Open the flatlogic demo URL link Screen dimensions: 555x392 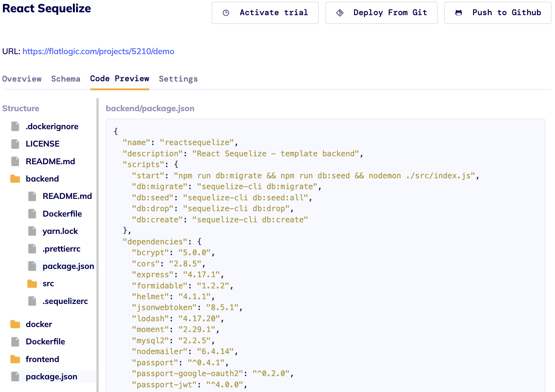[98, 51]
